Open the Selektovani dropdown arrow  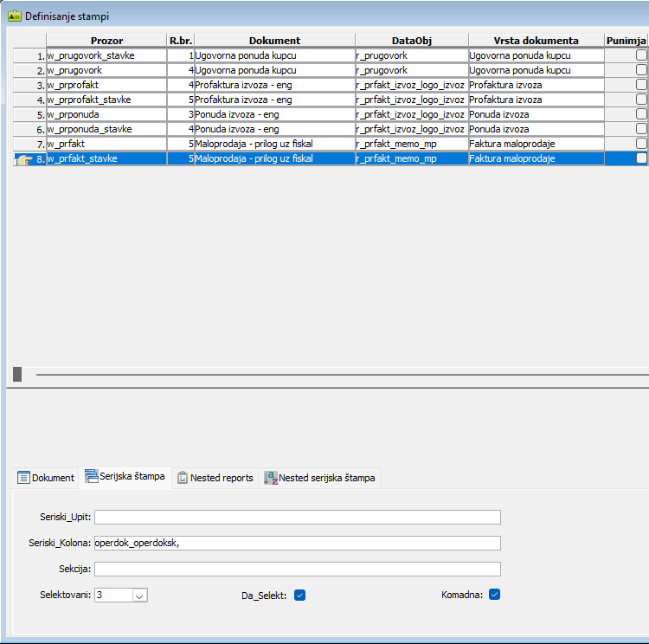pyautogui.click(x=139, y=596)
